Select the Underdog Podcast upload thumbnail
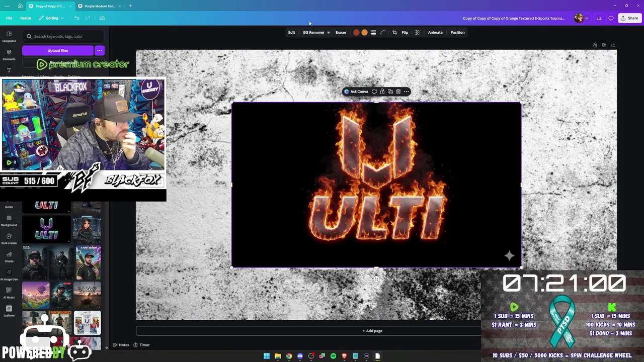 (88, 295)
